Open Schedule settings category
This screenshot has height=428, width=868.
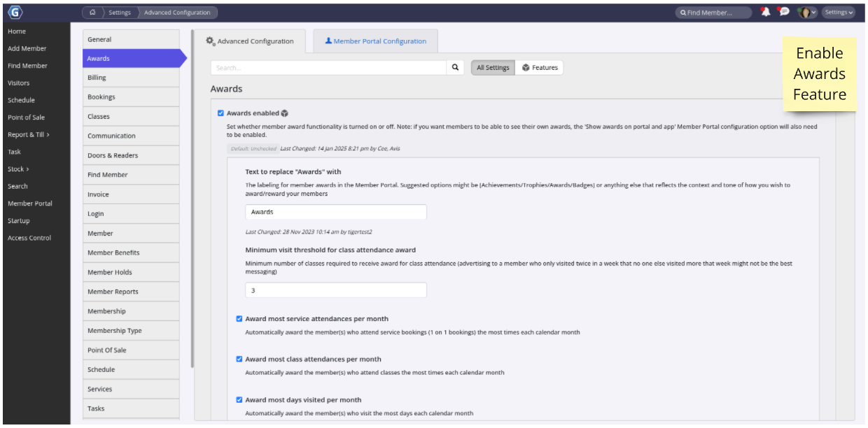pos(131,369)
